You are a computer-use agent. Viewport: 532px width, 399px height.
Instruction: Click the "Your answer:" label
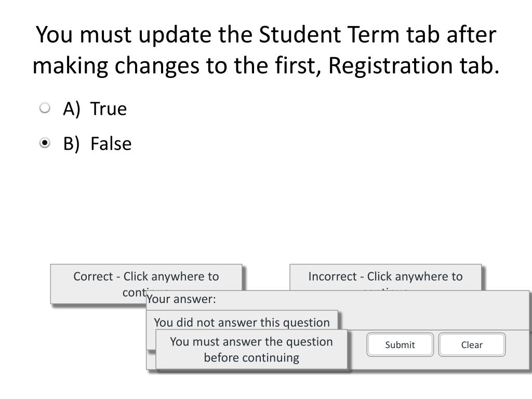pyautogui.click(x=181, y=299)
